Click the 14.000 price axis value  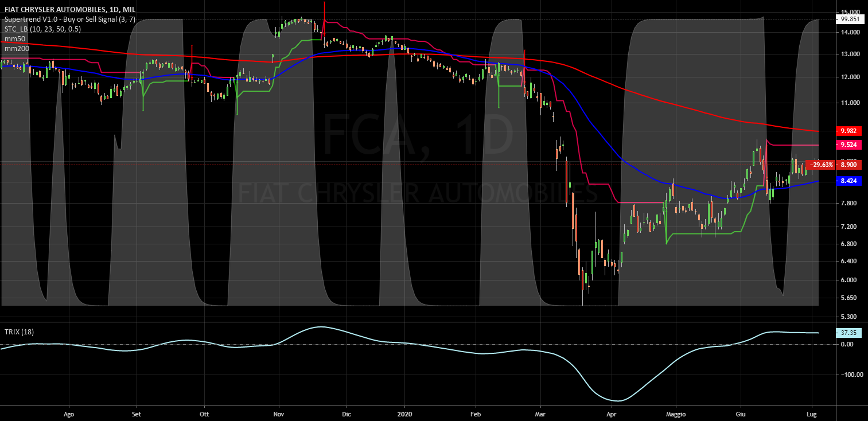850,32
